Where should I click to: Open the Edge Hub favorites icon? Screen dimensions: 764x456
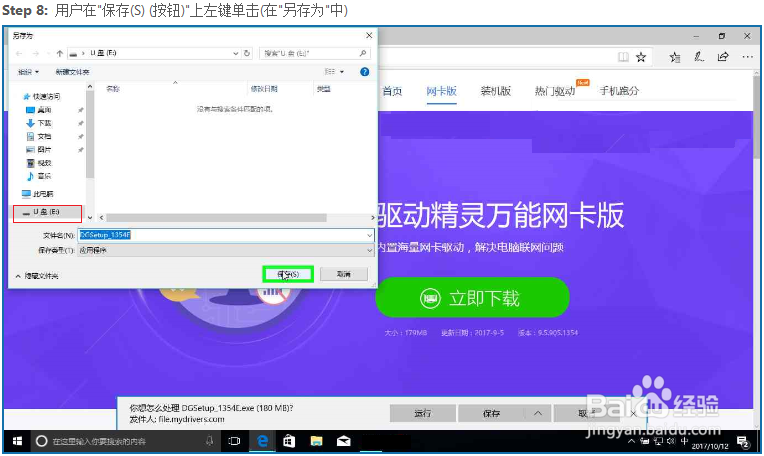tap(675, 57)
